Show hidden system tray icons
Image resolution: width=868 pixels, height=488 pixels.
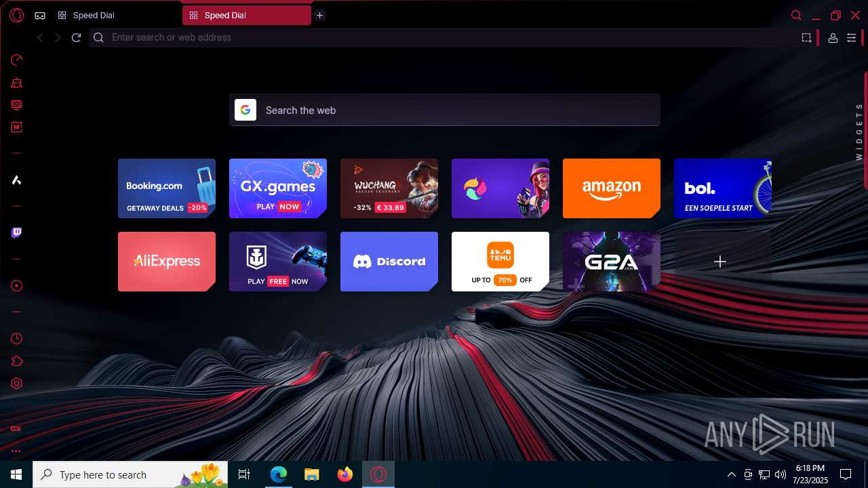tap(731, 474)
